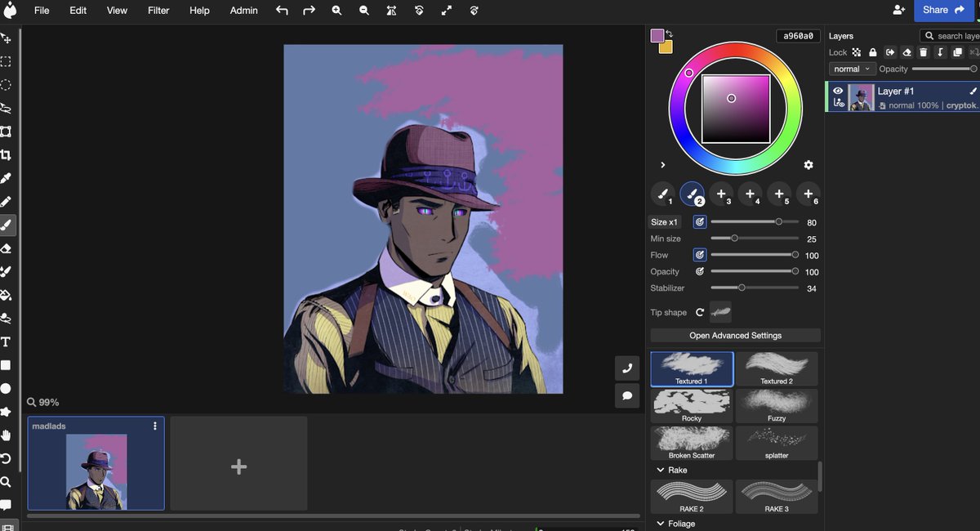980x531 pixels.
Task: Click the Redo arrow in top bar
Action: point(309,11)
